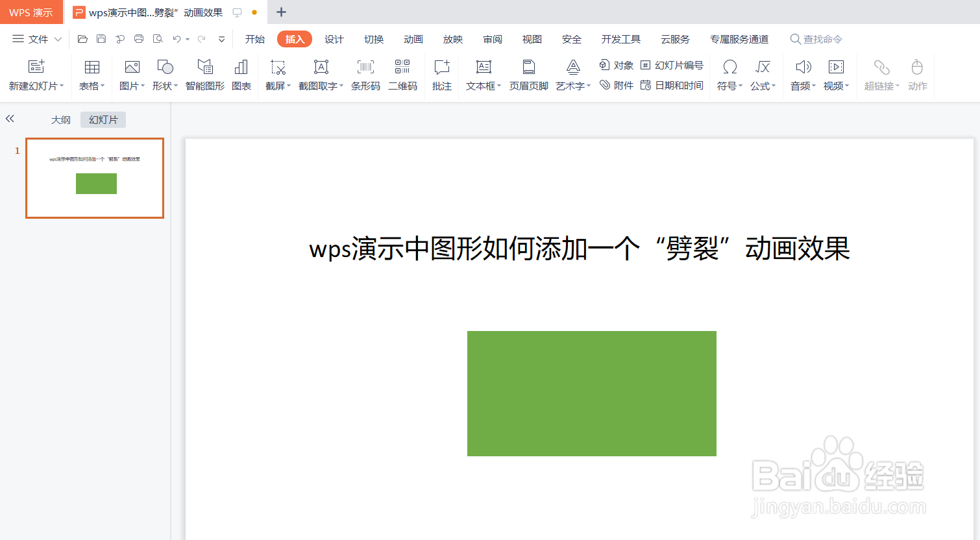Click the 公式 formula icon

tap(763, 67)
